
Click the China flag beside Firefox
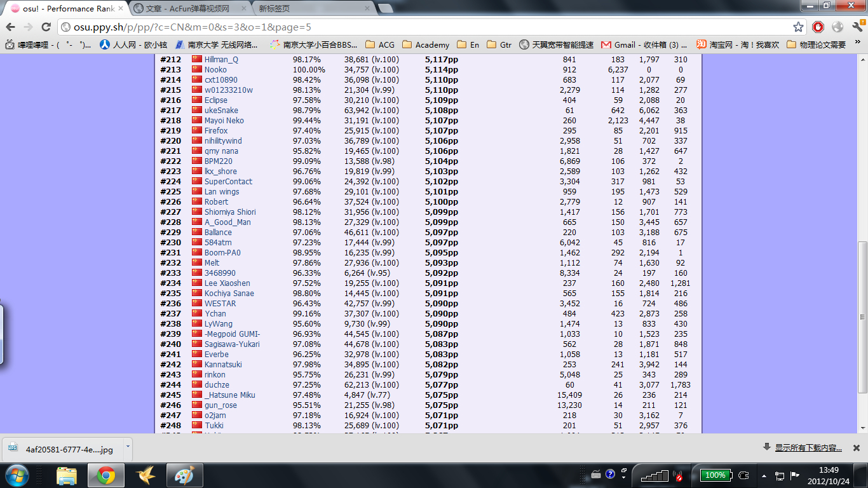pos(197,130)
